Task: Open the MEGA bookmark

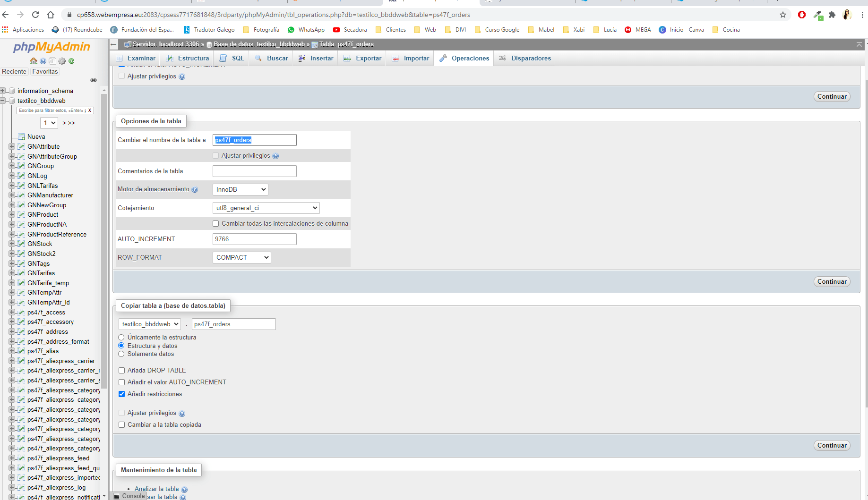Action: (x=638, y=30)
